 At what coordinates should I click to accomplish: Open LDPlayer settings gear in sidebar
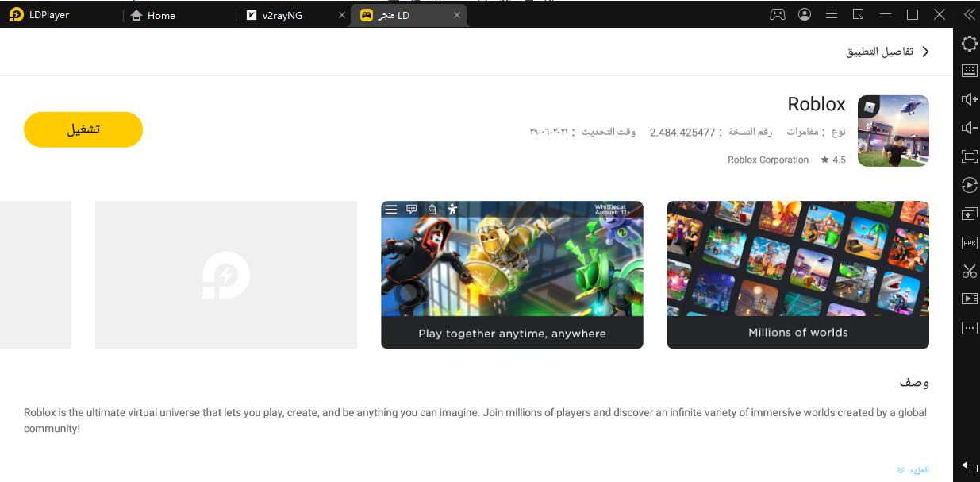point(969,44)
